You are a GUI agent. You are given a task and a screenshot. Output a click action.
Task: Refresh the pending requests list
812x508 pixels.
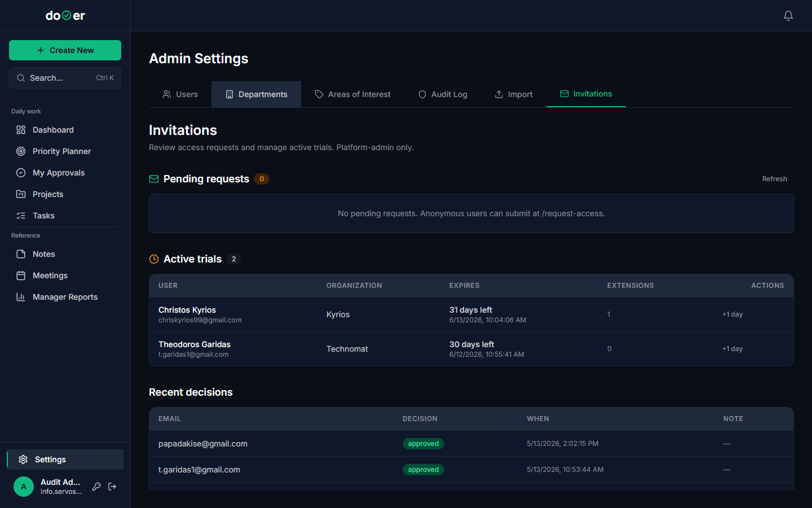[x=774, y=179]
